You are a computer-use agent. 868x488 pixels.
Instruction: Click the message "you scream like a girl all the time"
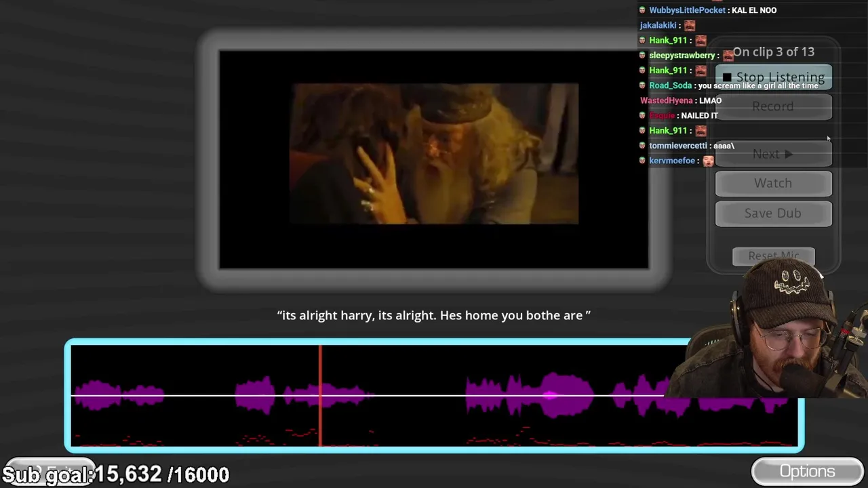(x=758, y=85)
